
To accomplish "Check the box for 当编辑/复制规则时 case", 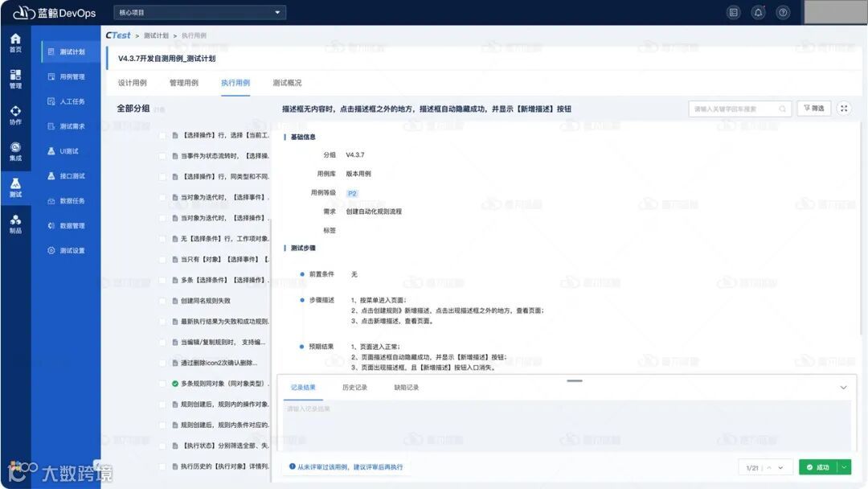I will [162, 343].
